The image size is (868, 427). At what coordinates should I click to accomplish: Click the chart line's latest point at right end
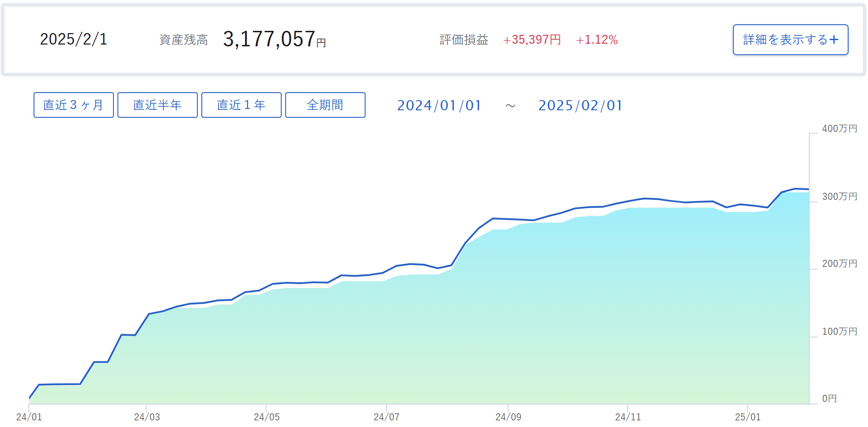pos(808,189)
